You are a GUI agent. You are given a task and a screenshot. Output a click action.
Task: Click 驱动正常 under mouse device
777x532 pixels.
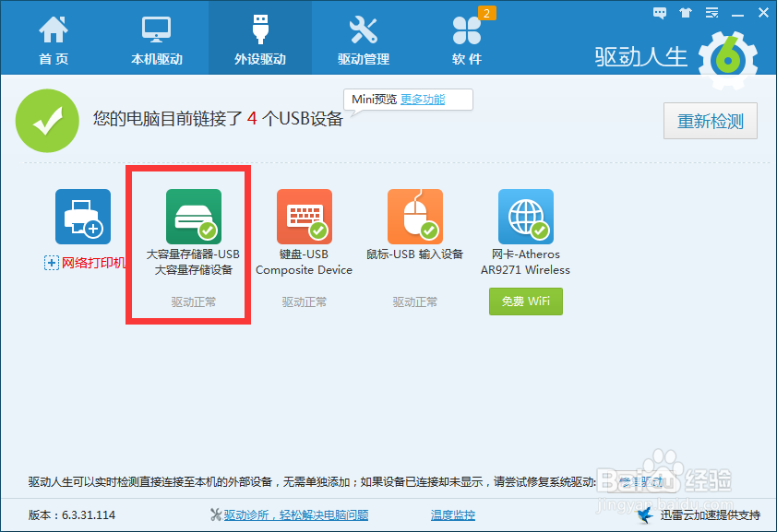tap(414, 301)
